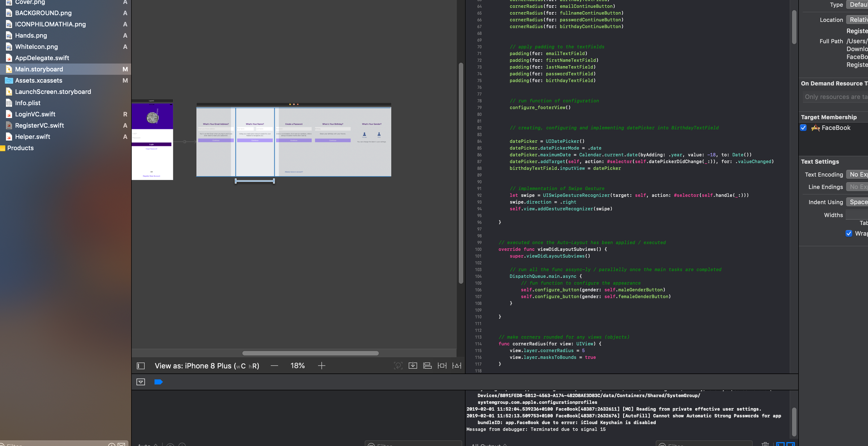Click the Assets.xcassets catalog icon

(9, 80)
